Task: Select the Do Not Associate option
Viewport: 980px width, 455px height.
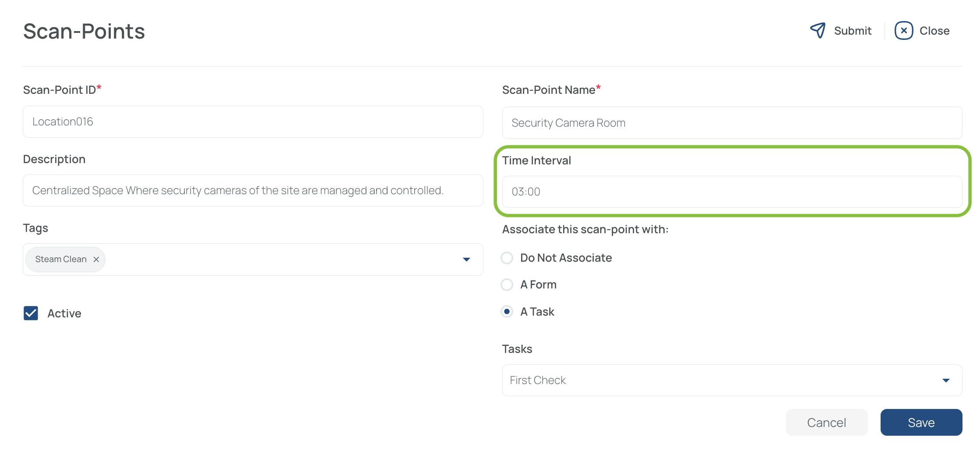Action: (507, 258)
